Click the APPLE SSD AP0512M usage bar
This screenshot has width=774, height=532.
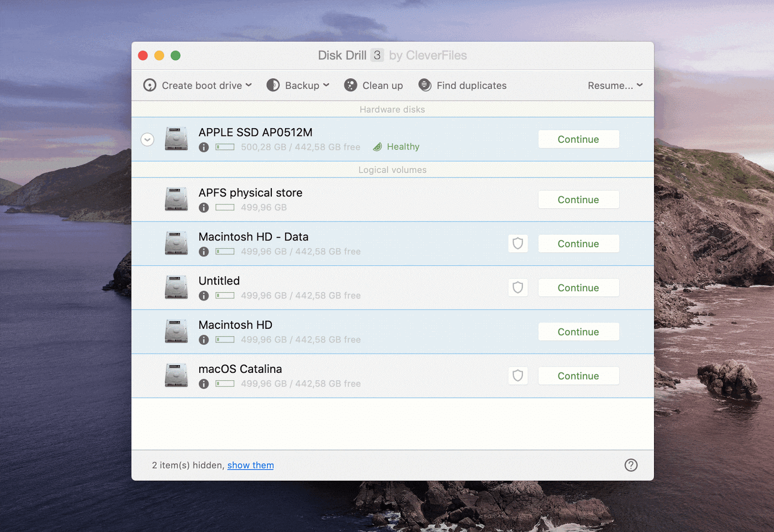click(225, 147)
